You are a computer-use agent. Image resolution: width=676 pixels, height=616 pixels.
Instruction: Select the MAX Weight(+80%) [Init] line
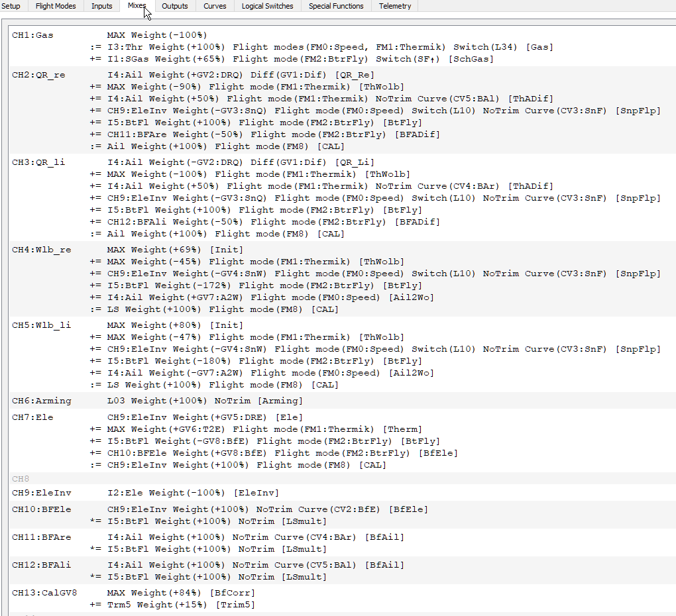[x=176, y=325]
